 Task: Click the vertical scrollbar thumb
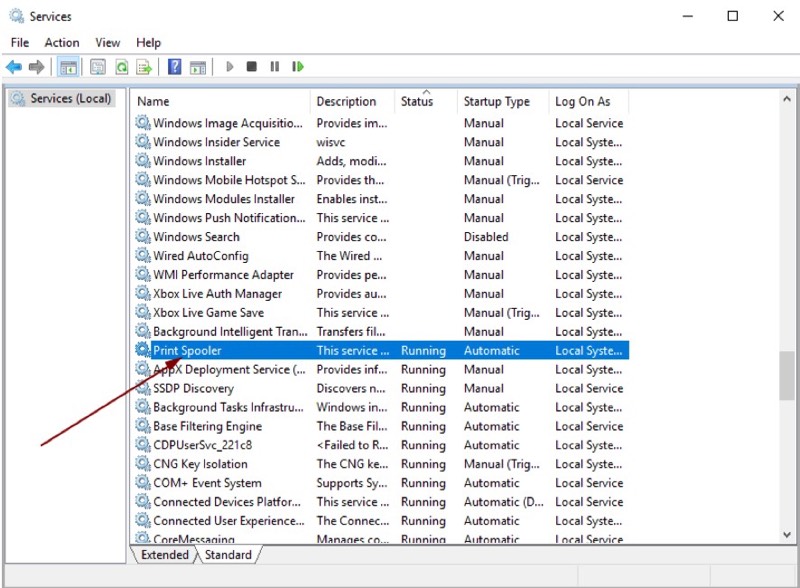tap(788, 375)
